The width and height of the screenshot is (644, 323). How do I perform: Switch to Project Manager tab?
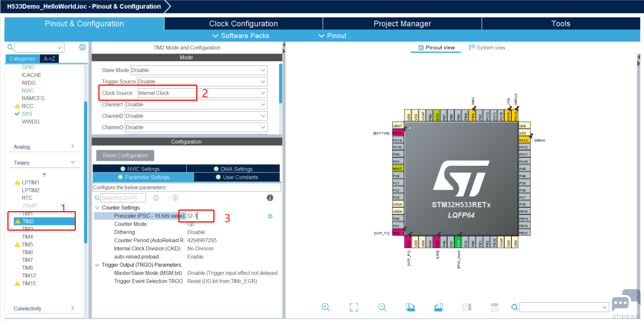(x=402, y=24)
